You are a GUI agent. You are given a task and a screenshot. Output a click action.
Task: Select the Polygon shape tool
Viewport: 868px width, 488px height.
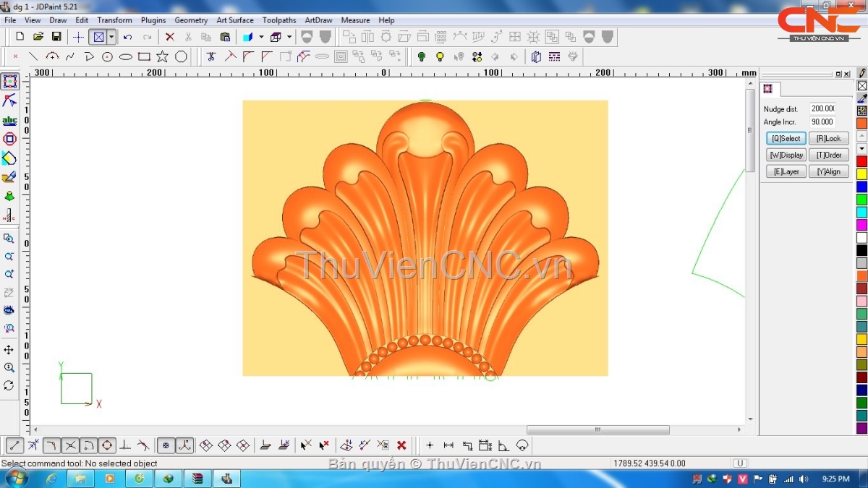[x=181, y=56]
